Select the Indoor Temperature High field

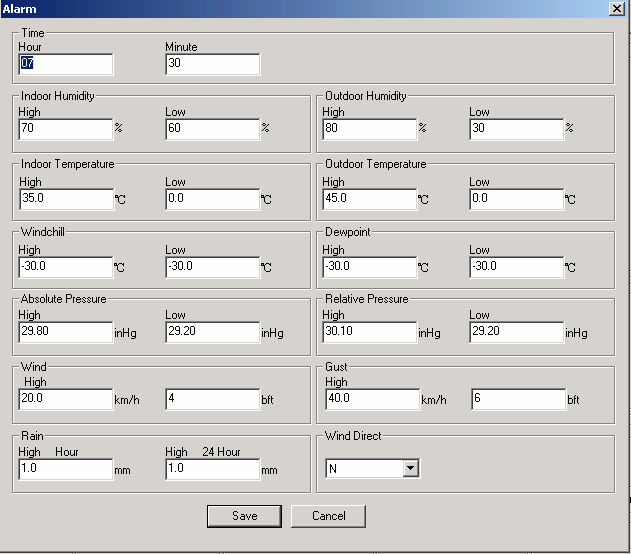[67, 199]
